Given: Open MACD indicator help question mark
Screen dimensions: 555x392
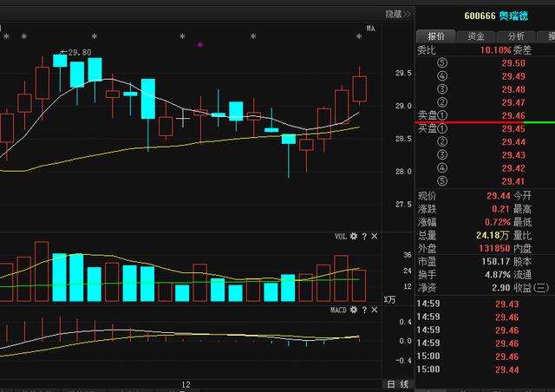Looking at the screenshot, I should click(x=364, y=310).
